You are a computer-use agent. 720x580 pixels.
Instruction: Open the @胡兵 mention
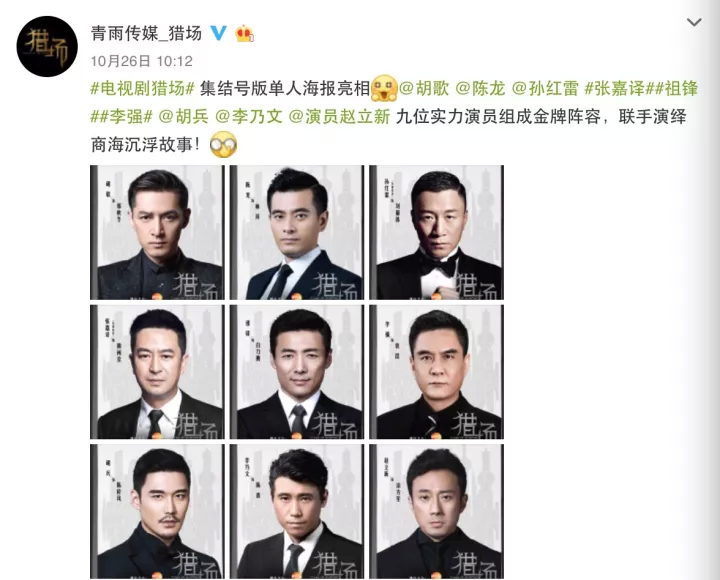[184, 116]
